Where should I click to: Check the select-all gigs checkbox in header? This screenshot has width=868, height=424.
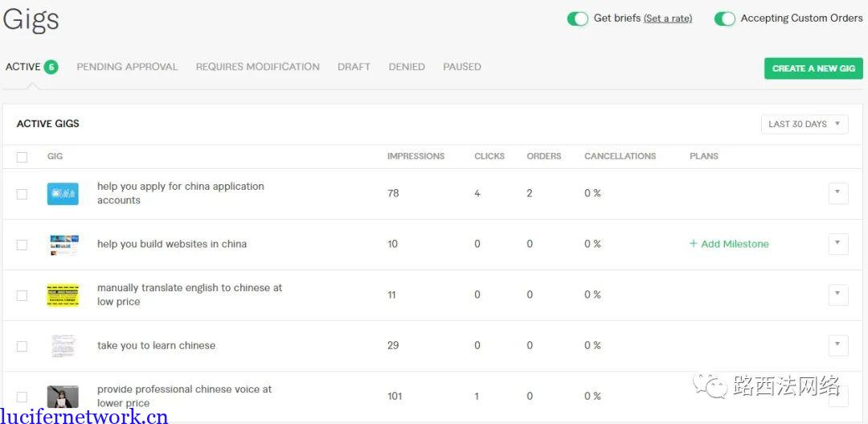(22, 157)
